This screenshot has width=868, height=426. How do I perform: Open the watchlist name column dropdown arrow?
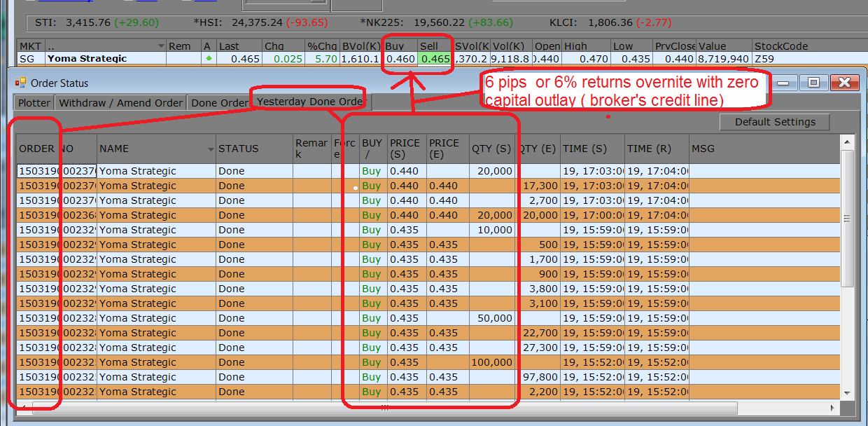162,46
